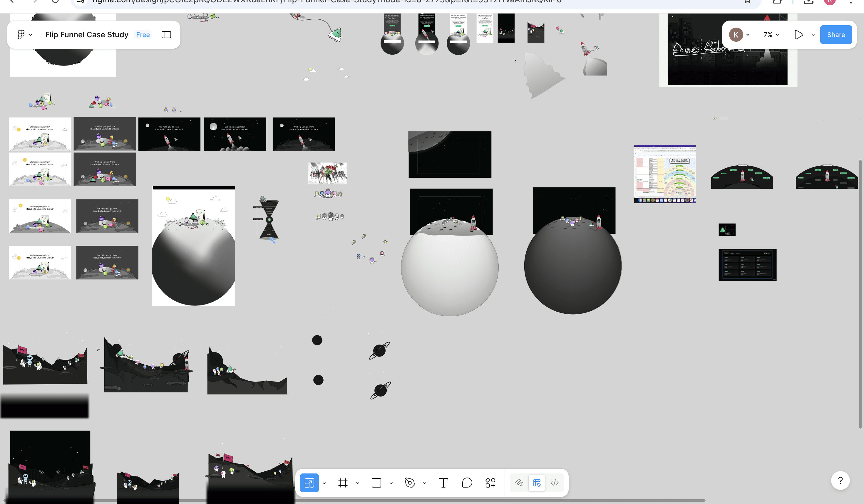864x504 pixels.
Task: Select the Rectangle shape tool
Action: click(376, 483)
